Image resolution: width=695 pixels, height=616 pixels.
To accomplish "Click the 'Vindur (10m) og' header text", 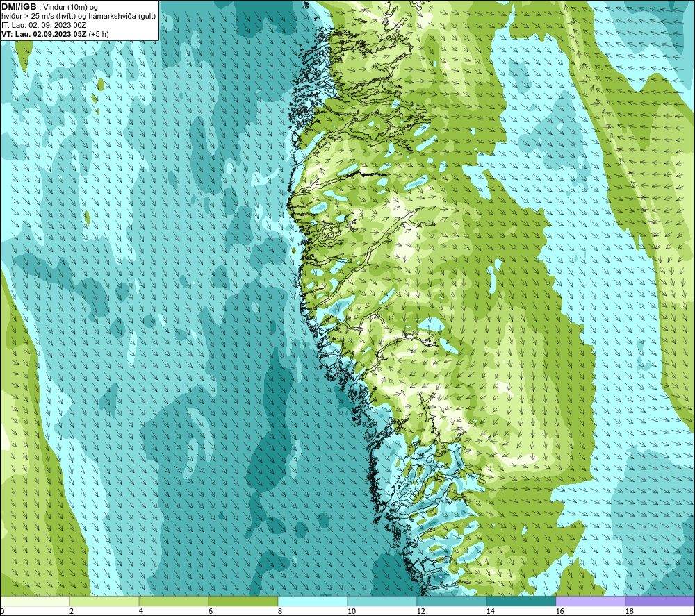I will (x=72, y=7).
